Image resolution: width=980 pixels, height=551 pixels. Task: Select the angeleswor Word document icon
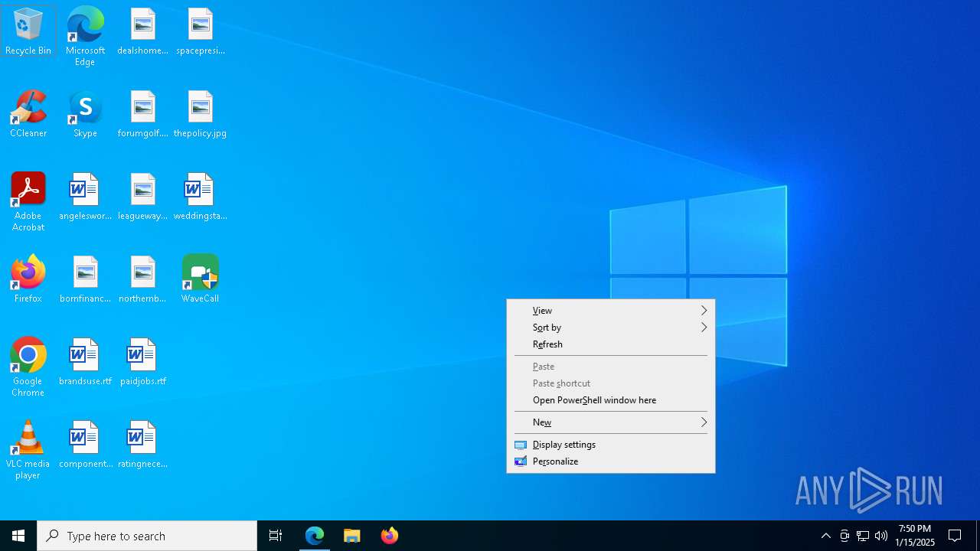point(85,196)
